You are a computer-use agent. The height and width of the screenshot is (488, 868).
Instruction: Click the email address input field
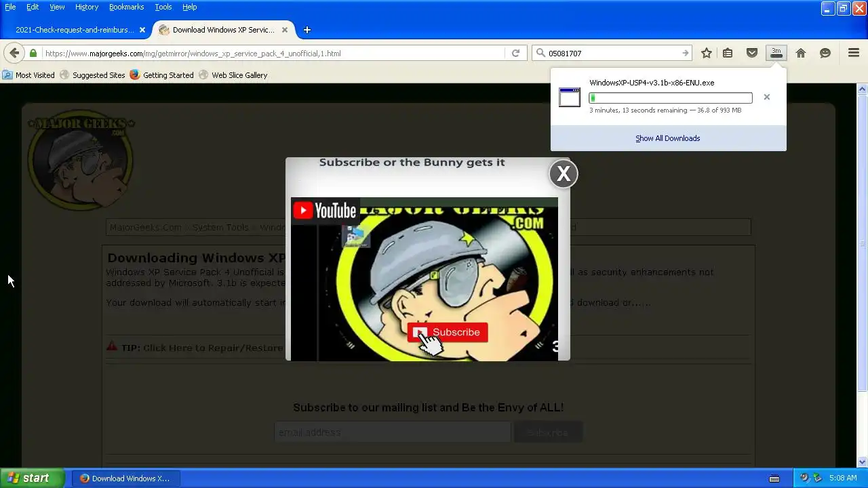(393, 432)
